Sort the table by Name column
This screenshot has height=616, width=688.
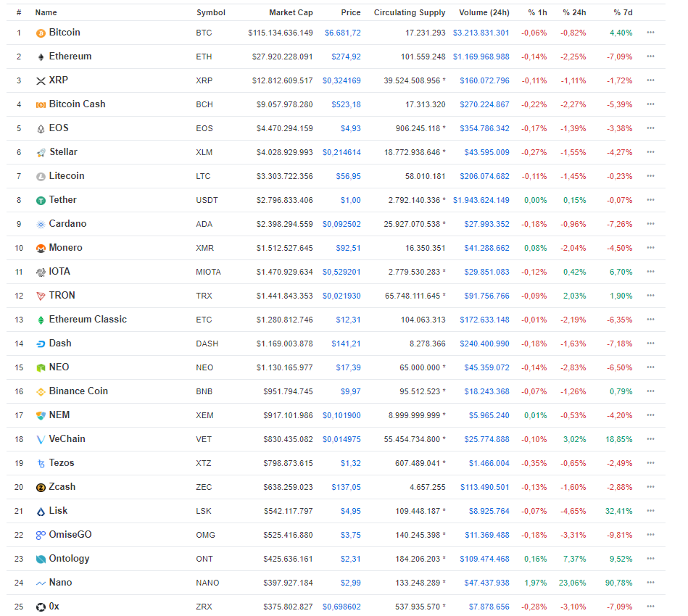(46, 13)
